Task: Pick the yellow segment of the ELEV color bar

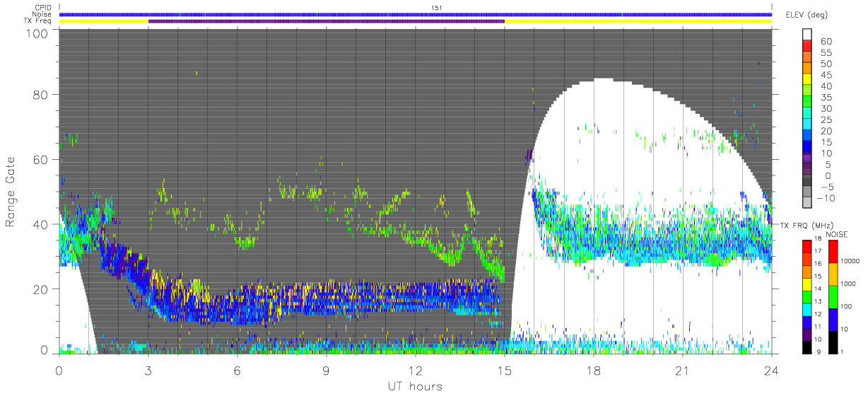Action: pos(808,81)
